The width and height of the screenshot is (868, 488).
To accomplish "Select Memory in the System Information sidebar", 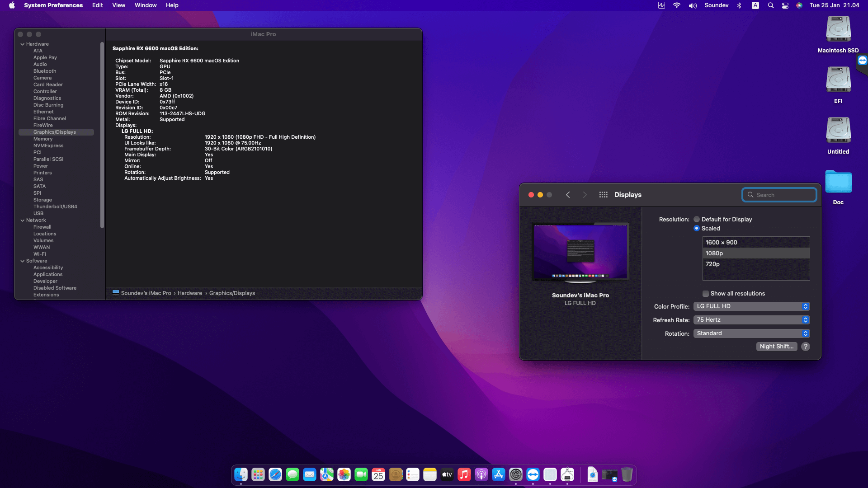I will pos(43,139).
